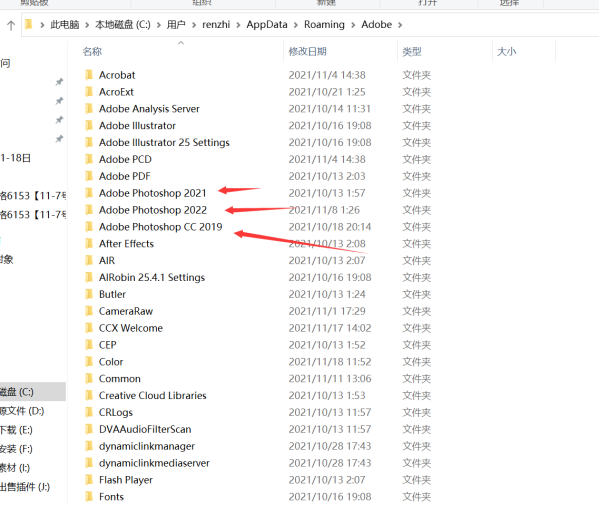Go to renzhi in the breadcrumb
Viewport: 599px width, 505px height.
[216, 24]
